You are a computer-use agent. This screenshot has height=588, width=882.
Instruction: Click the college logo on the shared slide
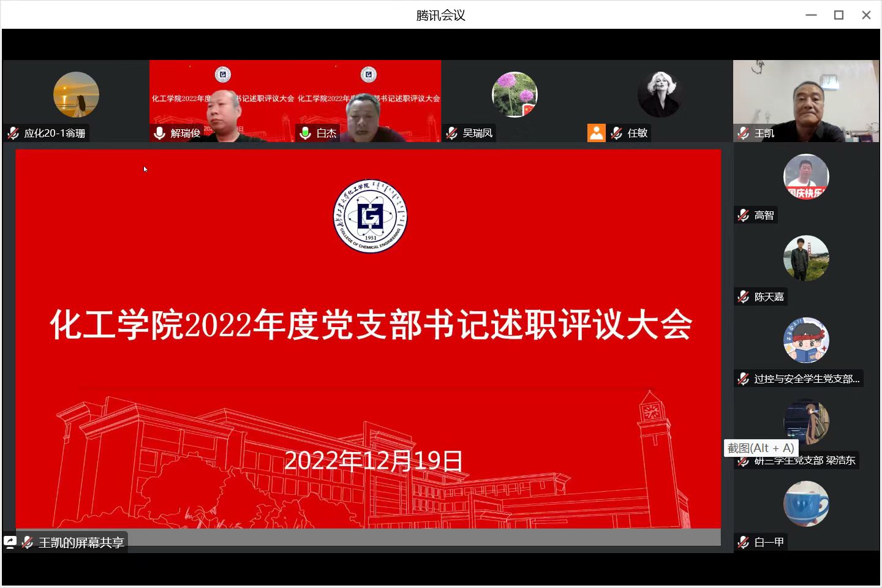pos(370,216)
